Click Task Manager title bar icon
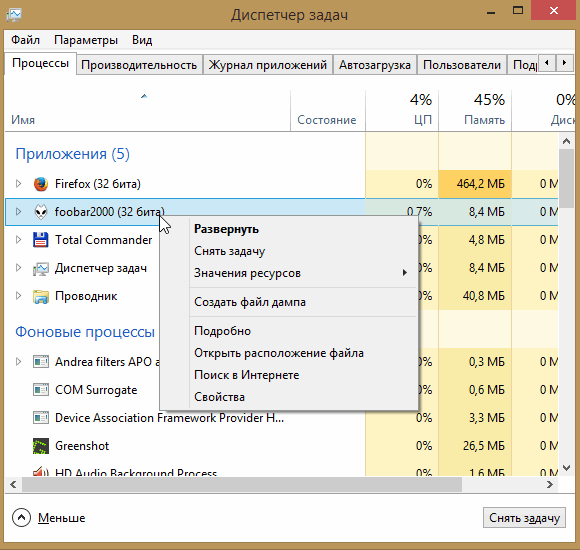 click(14, 15)
